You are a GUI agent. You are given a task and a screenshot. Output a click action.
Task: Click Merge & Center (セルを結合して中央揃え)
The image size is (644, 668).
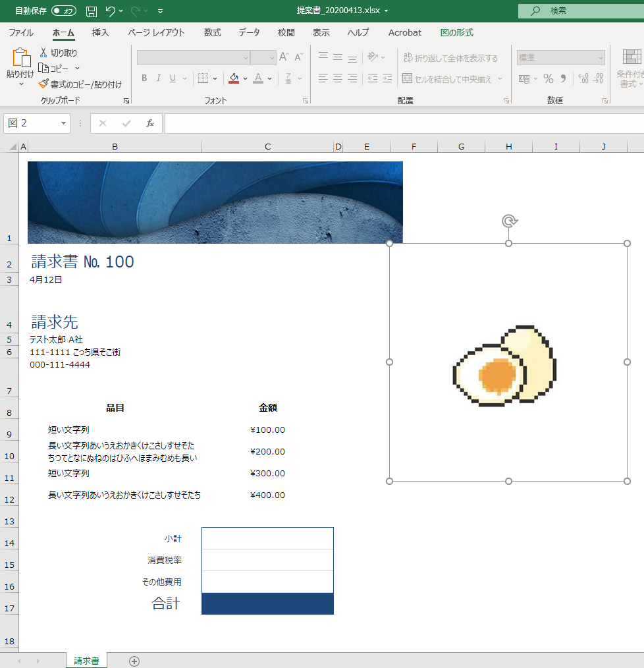coord(447,79)
